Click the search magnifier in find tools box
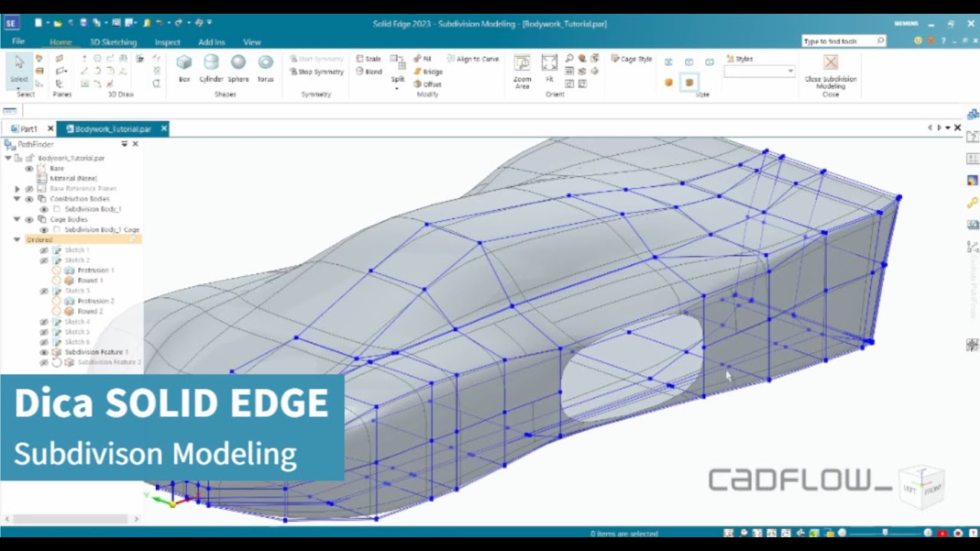 point(880,41)
